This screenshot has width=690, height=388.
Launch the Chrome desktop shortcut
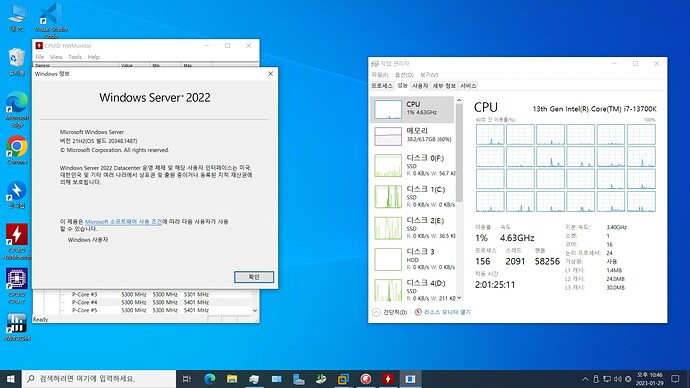[17, 150]
